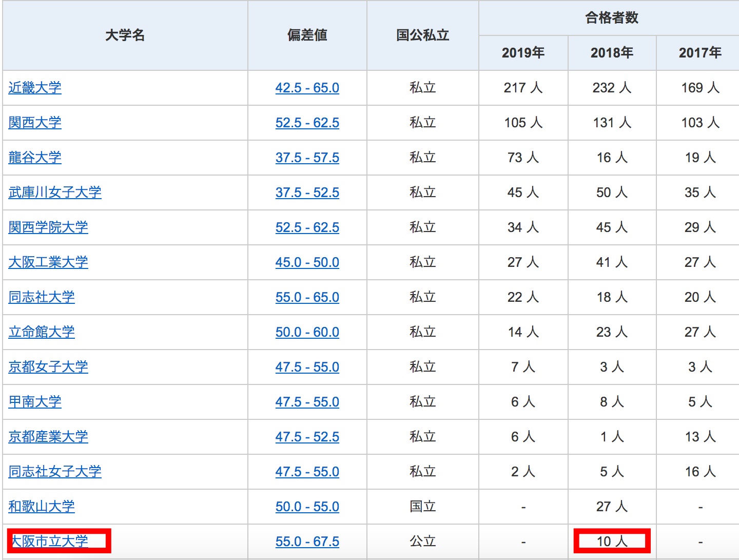Image resolution: width=739 pixels, height=560 pixels.
Task: Click 47.5 - 55.0 in 甲南大学 row
Action: [x=307, y=402]
